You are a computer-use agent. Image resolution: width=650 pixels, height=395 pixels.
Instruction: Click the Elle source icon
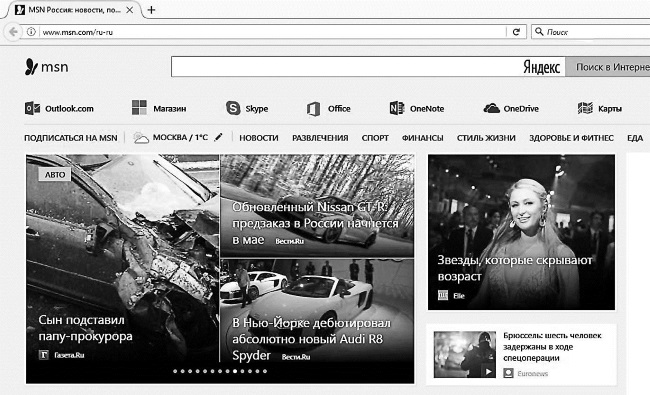443,295
